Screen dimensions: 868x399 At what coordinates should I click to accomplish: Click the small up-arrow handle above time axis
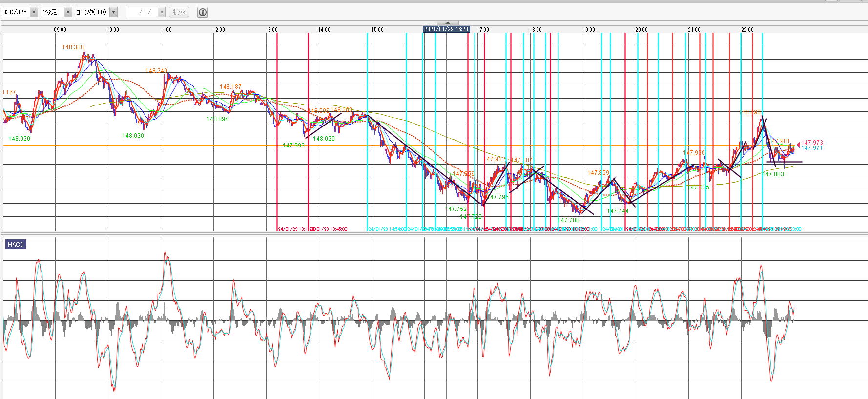(447, 23)
